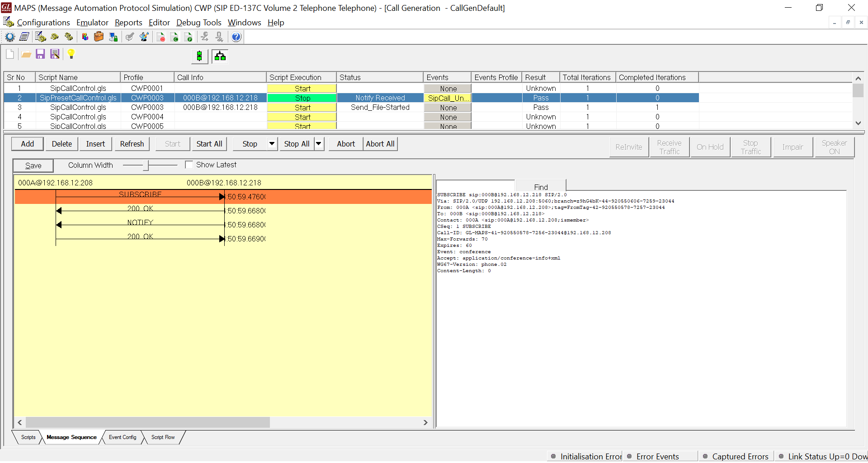Open the Emulator menu
The image size is (868, 463).
92,23
